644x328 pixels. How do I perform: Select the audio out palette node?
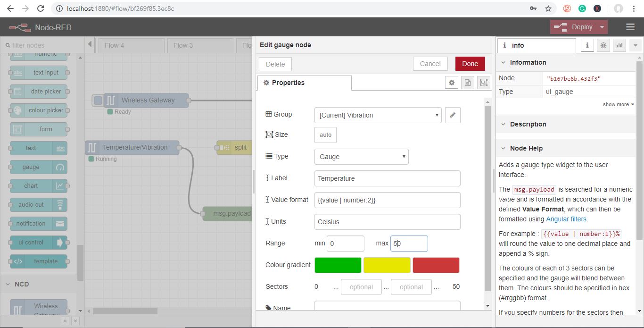tap(39, 205)
